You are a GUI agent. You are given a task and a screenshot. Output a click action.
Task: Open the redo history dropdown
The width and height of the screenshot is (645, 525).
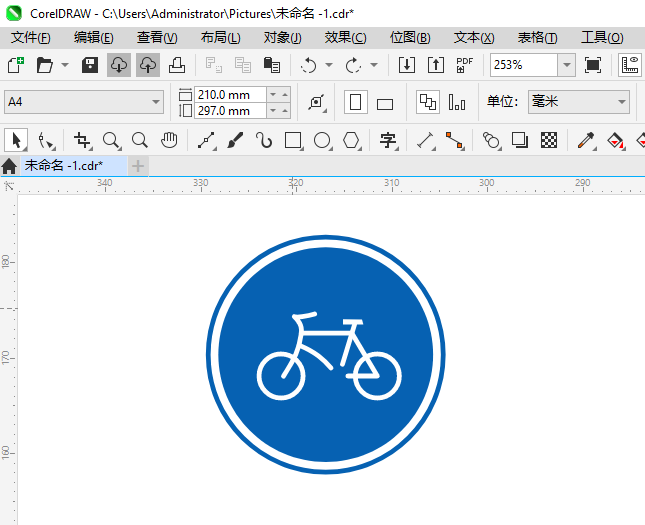click(374, 65)
